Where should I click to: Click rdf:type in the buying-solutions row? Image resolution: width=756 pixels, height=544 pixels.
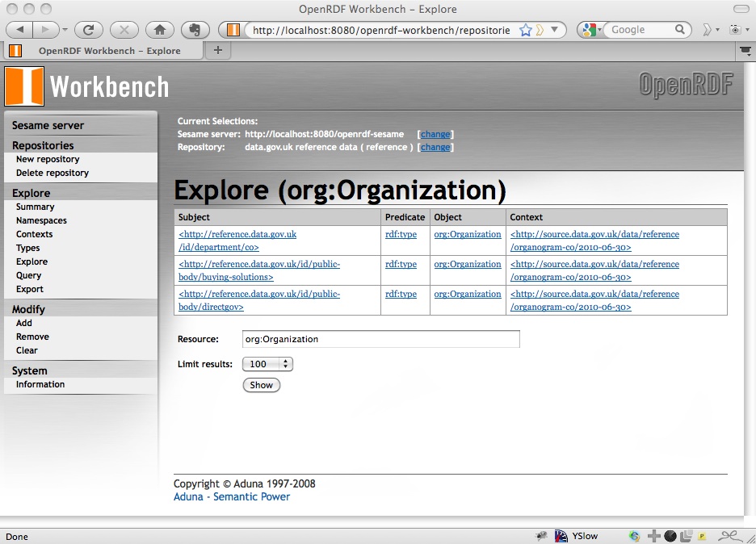401,264
